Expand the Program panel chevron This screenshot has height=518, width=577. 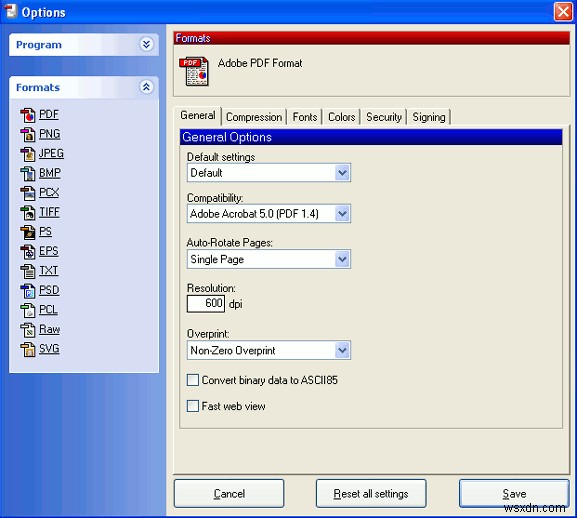pyautogui.click(x=146, y=44)
